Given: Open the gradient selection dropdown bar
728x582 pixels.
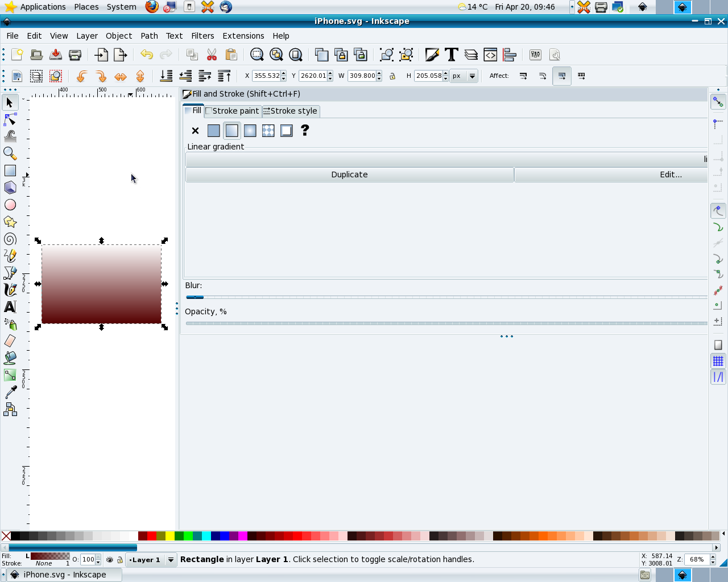Looking at the screenshot, I should click(446, 160).
